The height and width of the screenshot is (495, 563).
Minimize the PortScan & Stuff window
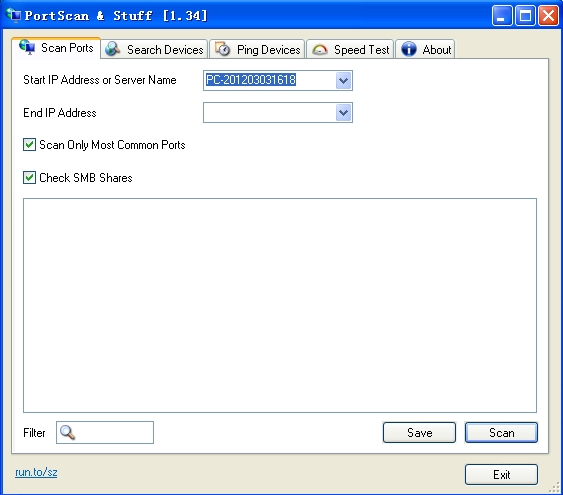(502, 15)
